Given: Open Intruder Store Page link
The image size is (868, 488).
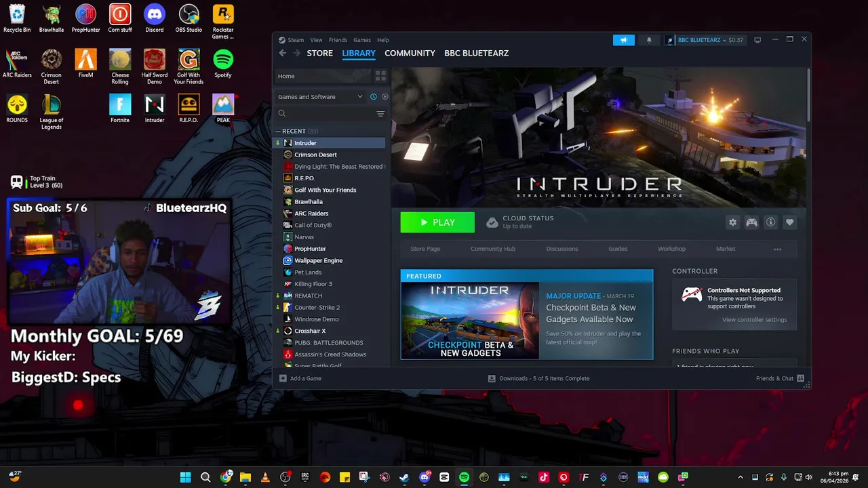Looking at the screenshot, I should [425, 249].
